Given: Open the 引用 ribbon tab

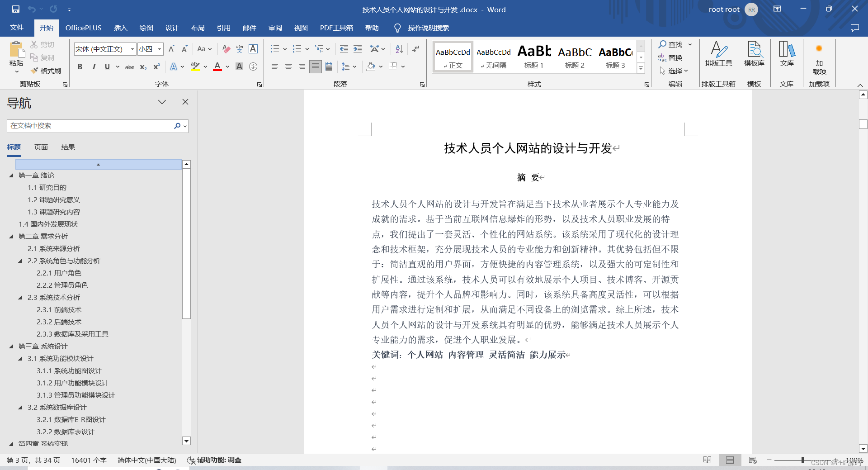Looking at the screenshot, I should pyautogui.click(x=223, y=28).
